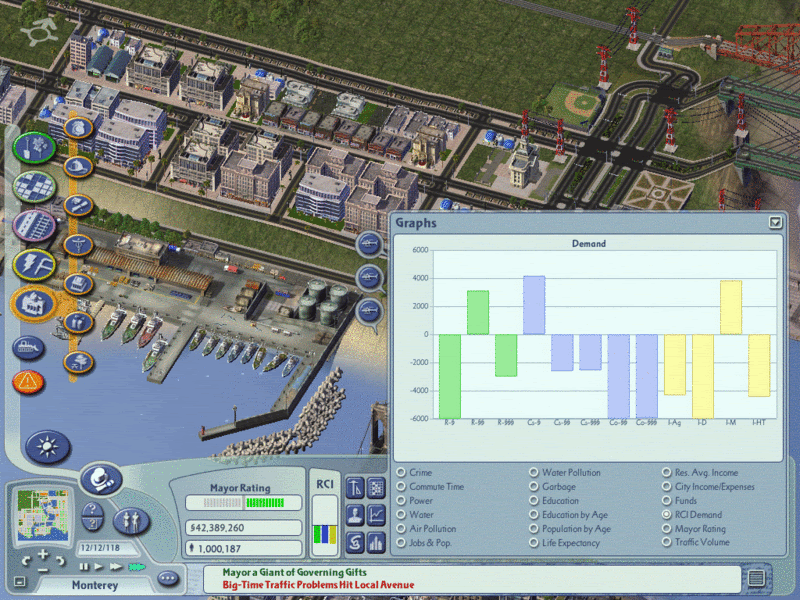The image size is (800, 600).
Task: Click the 12/12/118 date field
Action: (107, 548)
